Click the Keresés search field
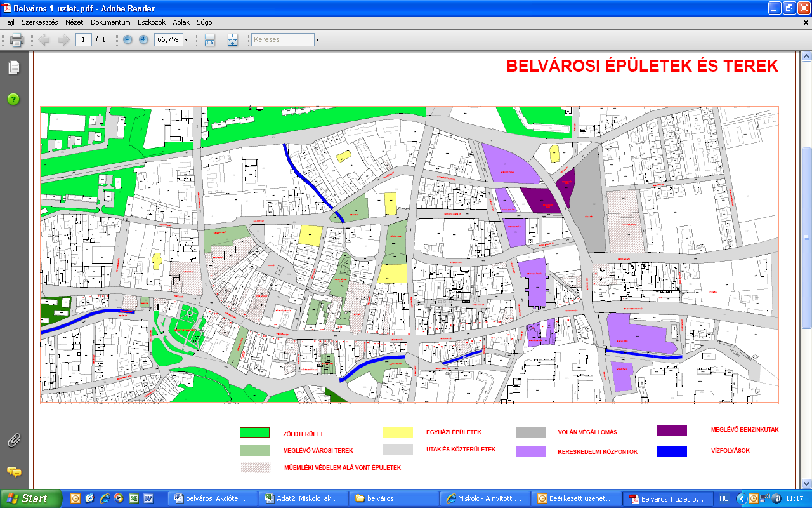812x508 pixels. tap(282, 40)
